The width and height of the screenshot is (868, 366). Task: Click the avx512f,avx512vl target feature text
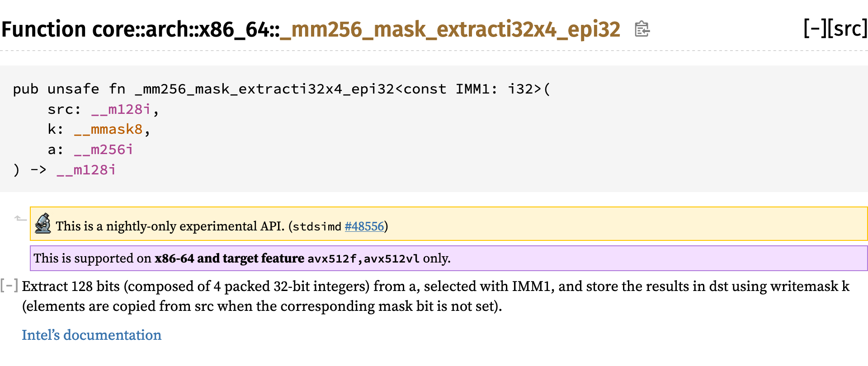click(x=363, y=258)
